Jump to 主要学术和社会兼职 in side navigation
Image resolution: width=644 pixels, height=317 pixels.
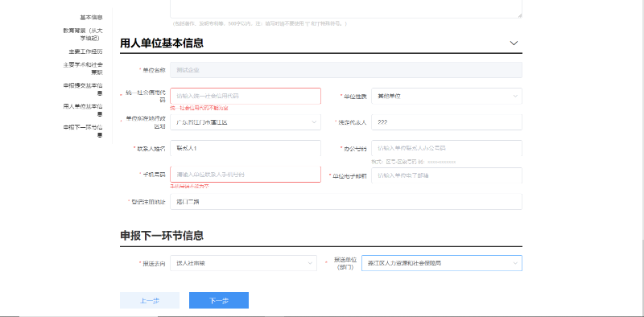(83, 68)
